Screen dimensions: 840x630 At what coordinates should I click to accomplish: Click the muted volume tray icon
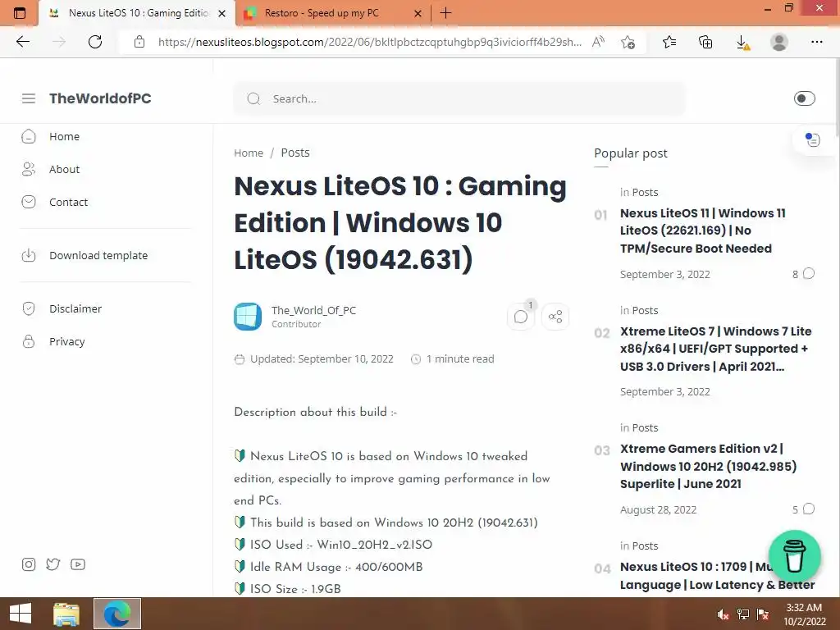click(724, 614)
